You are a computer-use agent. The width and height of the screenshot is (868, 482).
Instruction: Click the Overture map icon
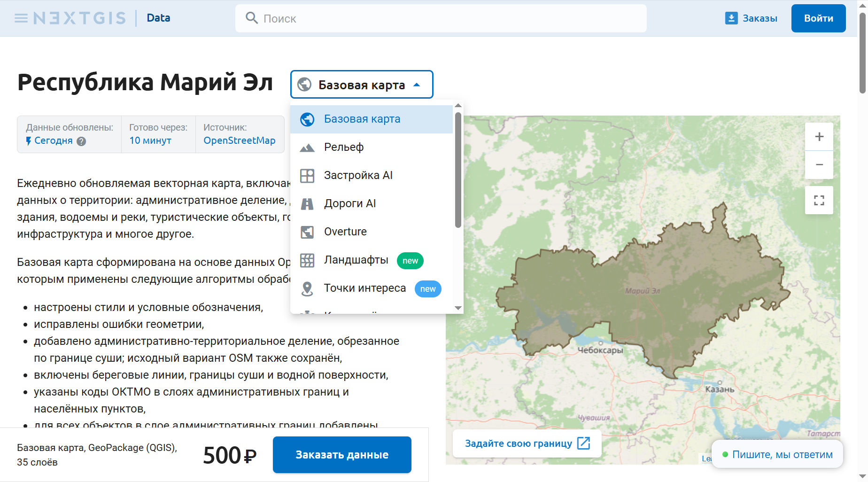tap(307, 232)
